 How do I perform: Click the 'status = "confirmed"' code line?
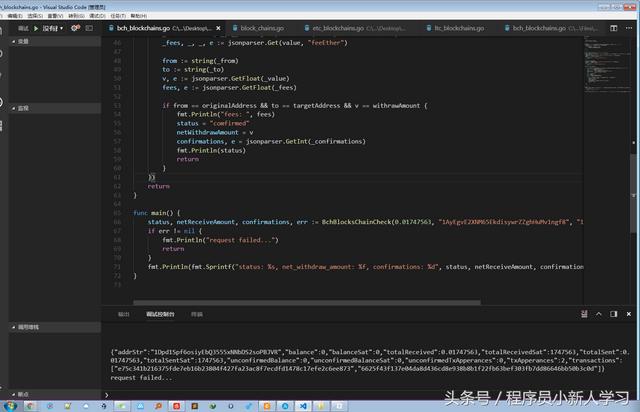click(213, 123)
